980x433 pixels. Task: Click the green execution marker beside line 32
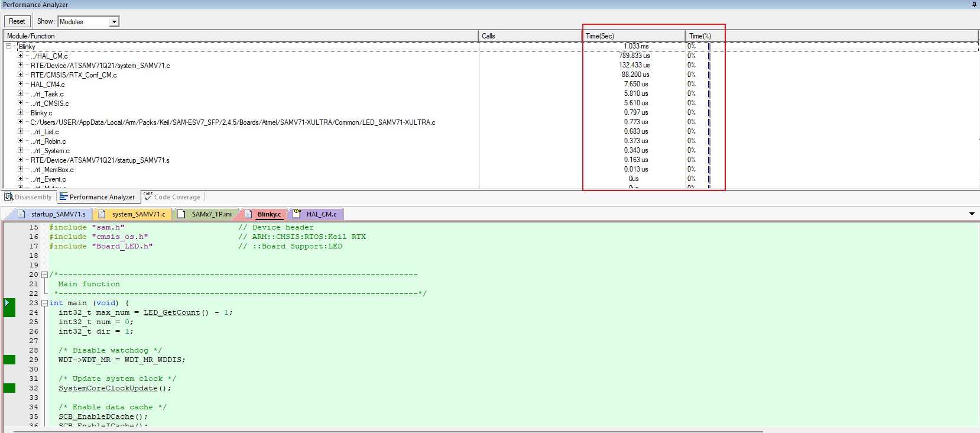click(x=9, y=388)
